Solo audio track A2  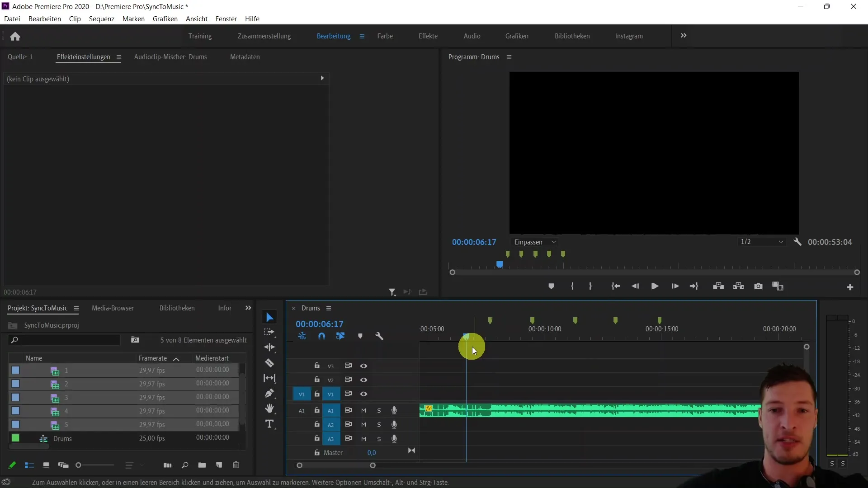(379, 425)
